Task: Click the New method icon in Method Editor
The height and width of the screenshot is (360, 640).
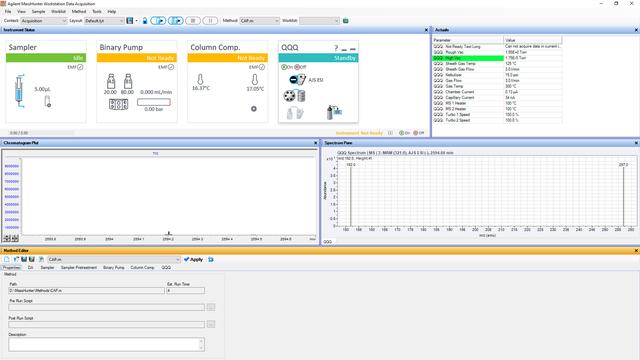Action: 7,259
